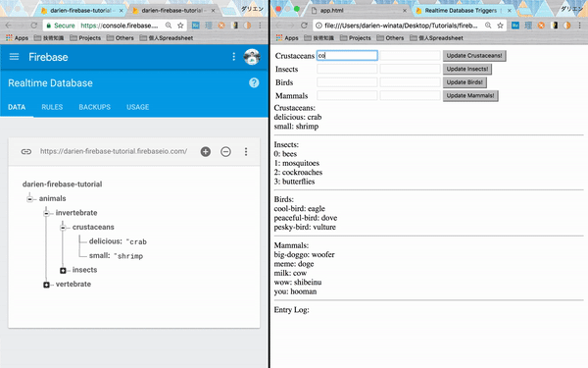
Task: Open the Firebase hamburger menu
Action: 15,57
